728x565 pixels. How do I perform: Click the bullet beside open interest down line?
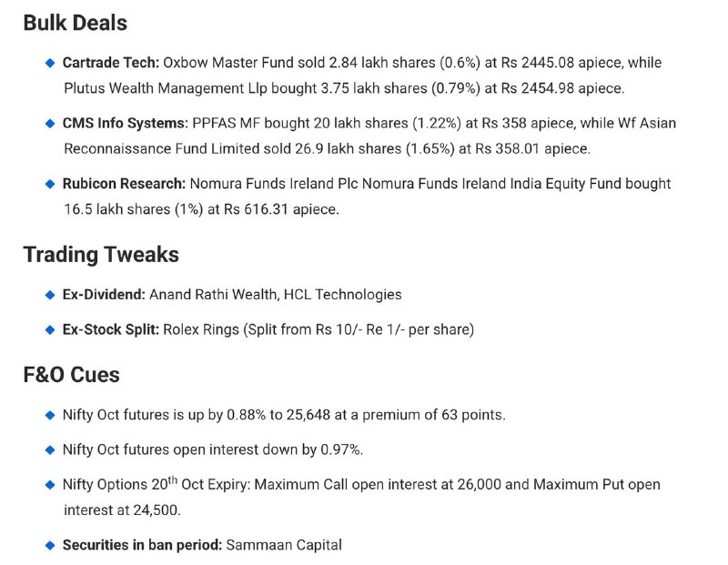pyautogui.click(x=50, y=449)
